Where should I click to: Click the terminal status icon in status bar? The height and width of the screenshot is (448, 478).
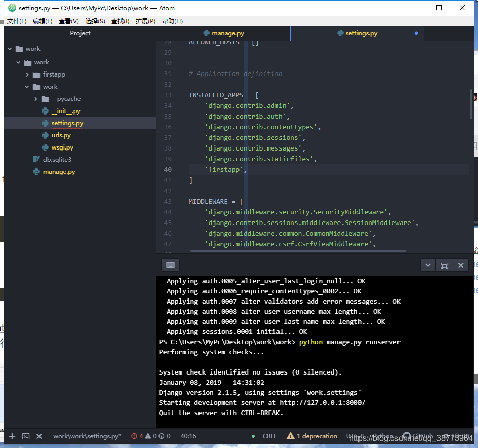[x=26, y=436]
